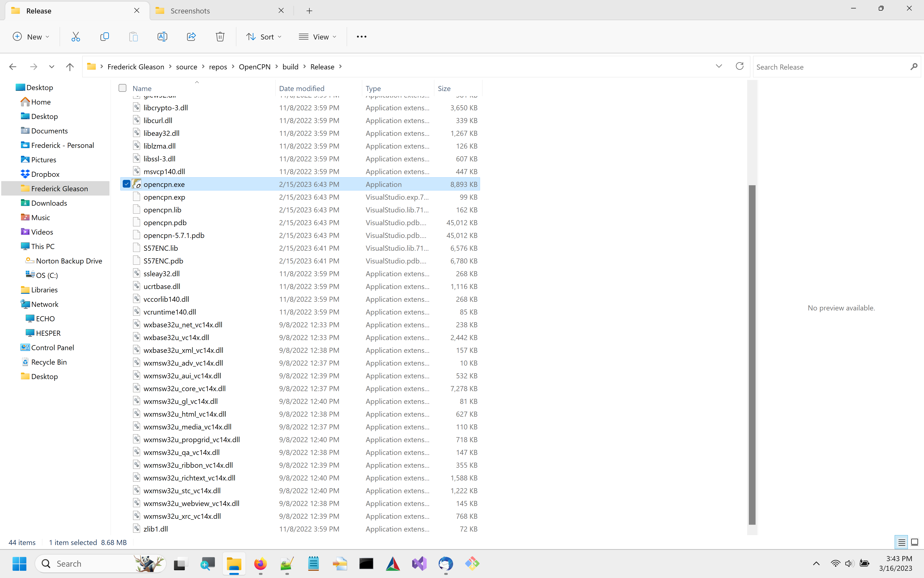This screenshot has width=924, height=578.
Task: Click the file list vertical scrollbar
Action: (752, 355)
